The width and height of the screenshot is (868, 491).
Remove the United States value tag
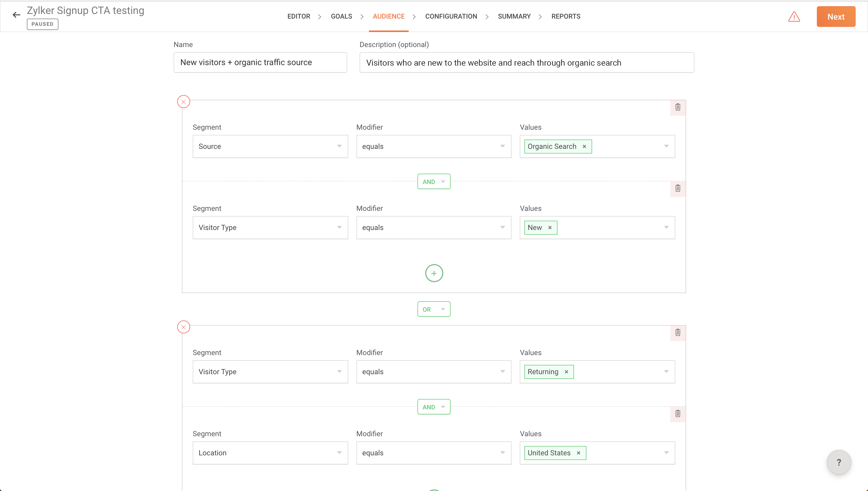(x=578, y=453)
